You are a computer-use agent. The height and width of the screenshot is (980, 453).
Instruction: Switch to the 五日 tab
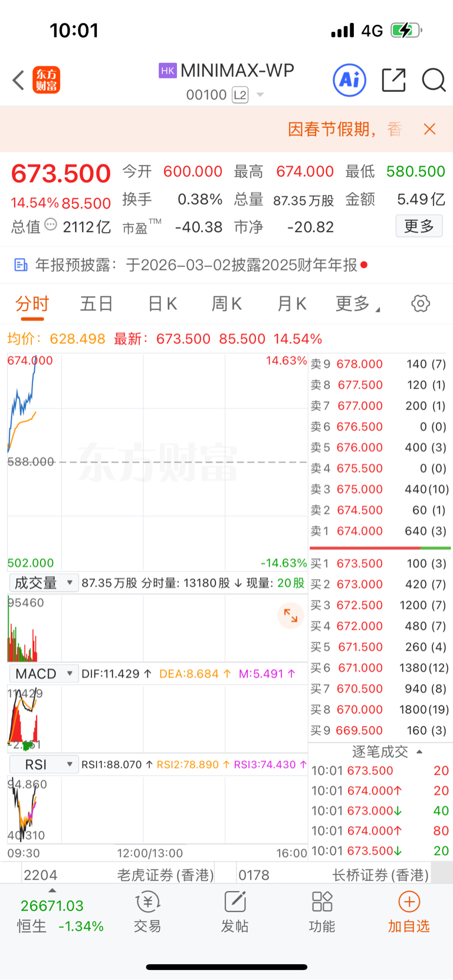(97, 304)
